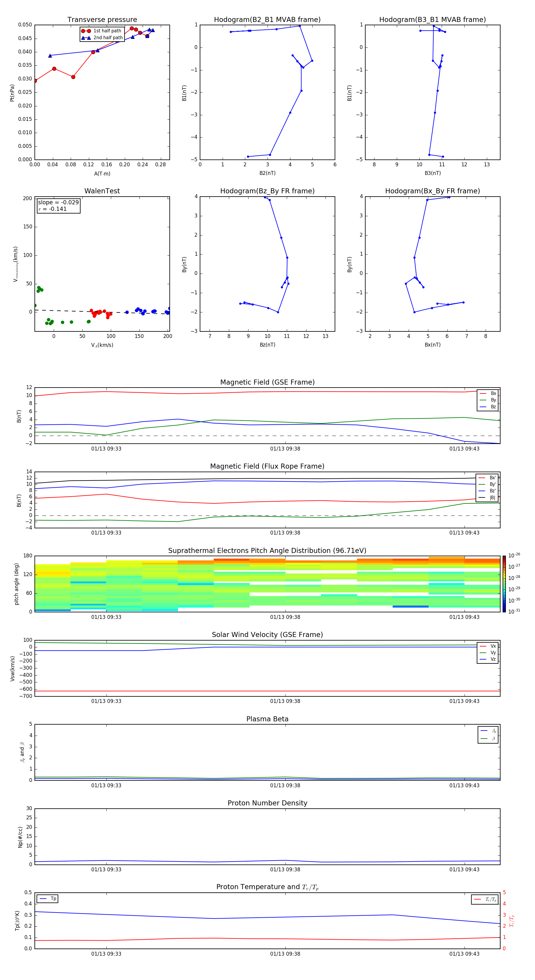Viewport: 535px width, 980px height.
Task: Click '01/13 09:38' under Plasma Beta plot
Action: tap(285, 785)
